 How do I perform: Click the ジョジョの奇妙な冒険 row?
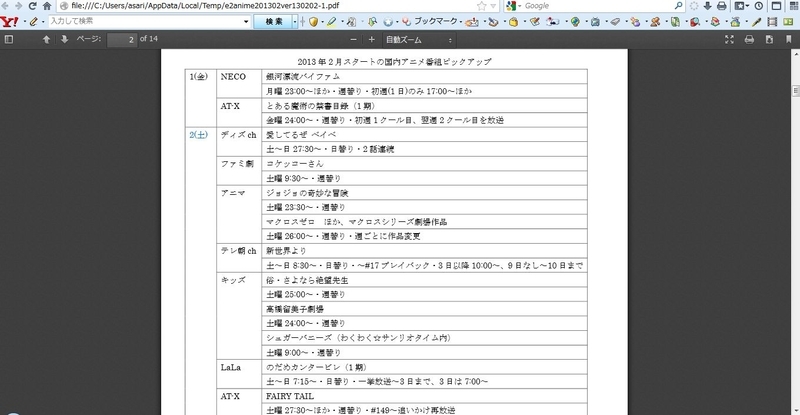424,193
